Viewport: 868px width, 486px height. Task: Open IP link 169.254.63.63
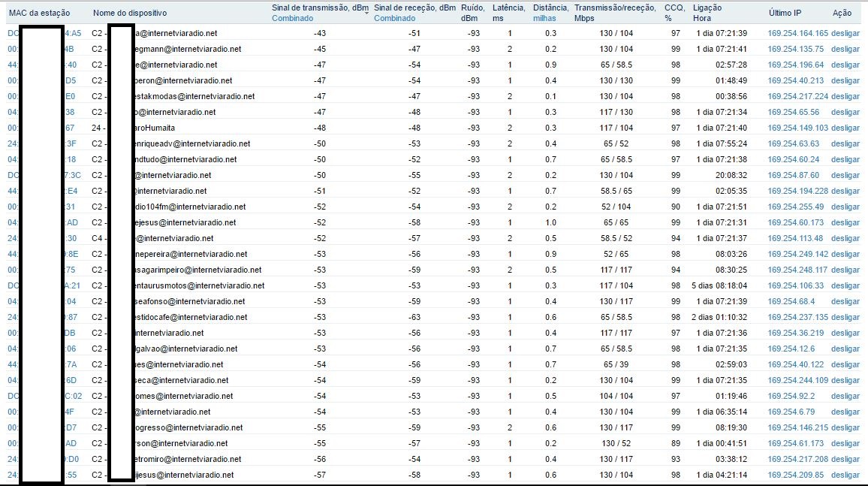pyautogui.click(x=793, y=143)
